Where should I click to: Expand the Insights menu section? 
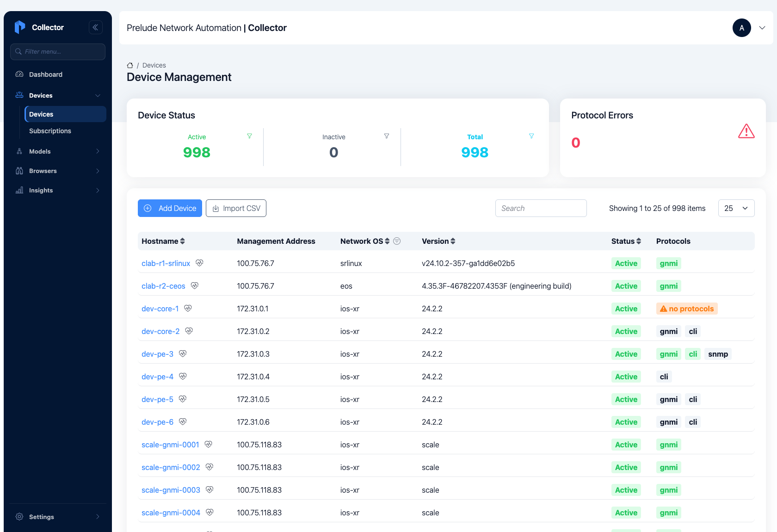coord(98,190)
